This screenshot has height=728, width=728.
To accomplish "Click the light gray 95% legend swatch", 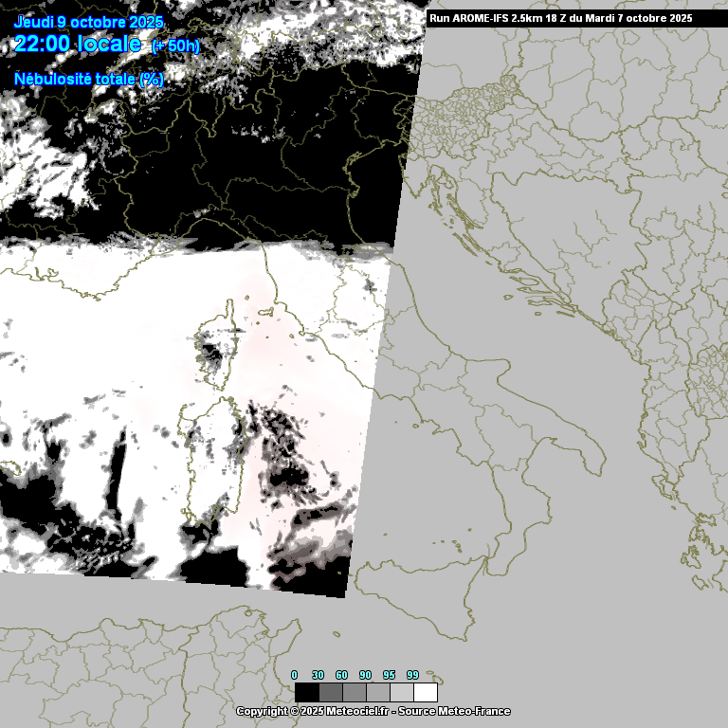I will point(401,692).
